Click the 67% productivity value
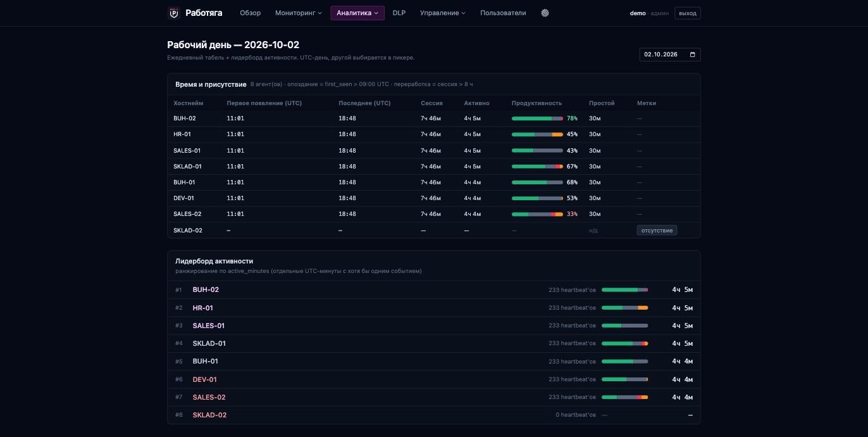The image size is (868, 437). pyautogui.click(x=572, y=167)
